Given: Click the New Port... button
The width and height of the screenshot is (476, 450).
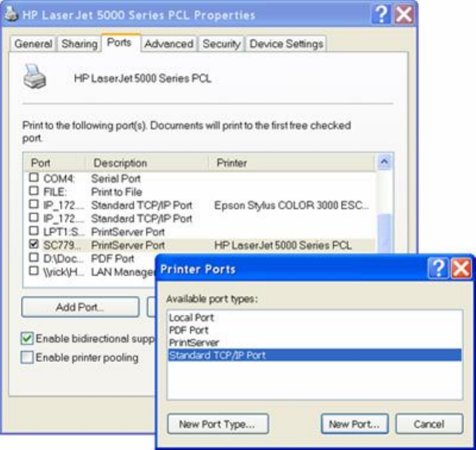Looking at the screenshot, I should click(x=355, y=424).
